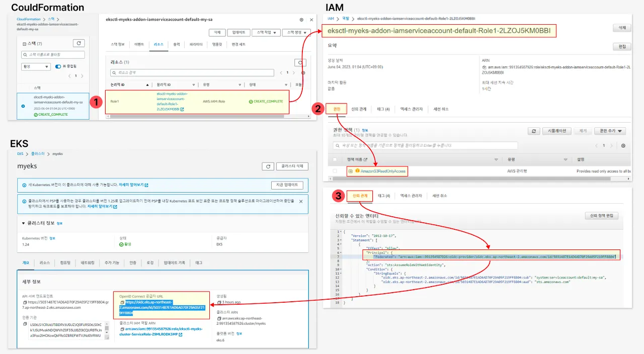This screenshot has height=354, width=644.
Task: Focus the 리소스 검색 search field
Action: click(x=193, y=72)
